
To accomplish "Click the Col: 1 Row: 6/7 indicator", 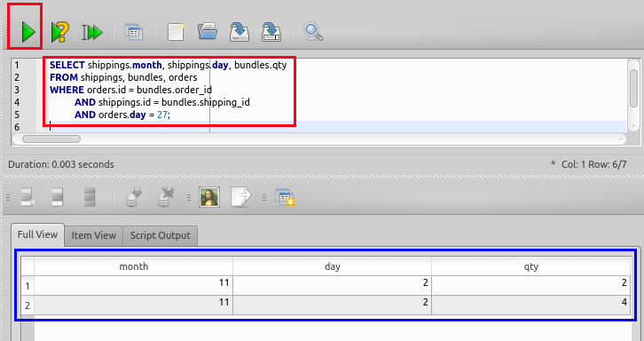I will click(594, 164).
